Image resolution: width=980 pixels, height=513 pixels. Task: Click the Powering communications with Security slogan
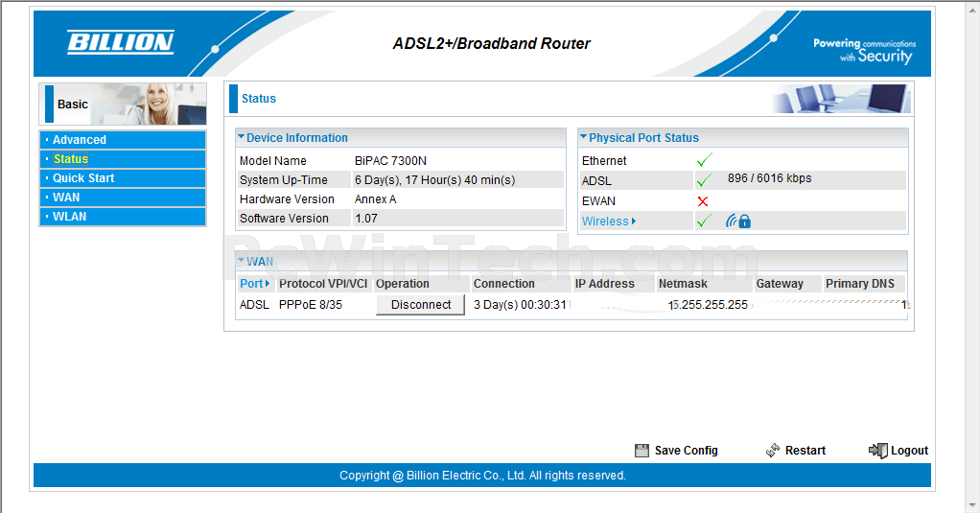click(864, 51)
